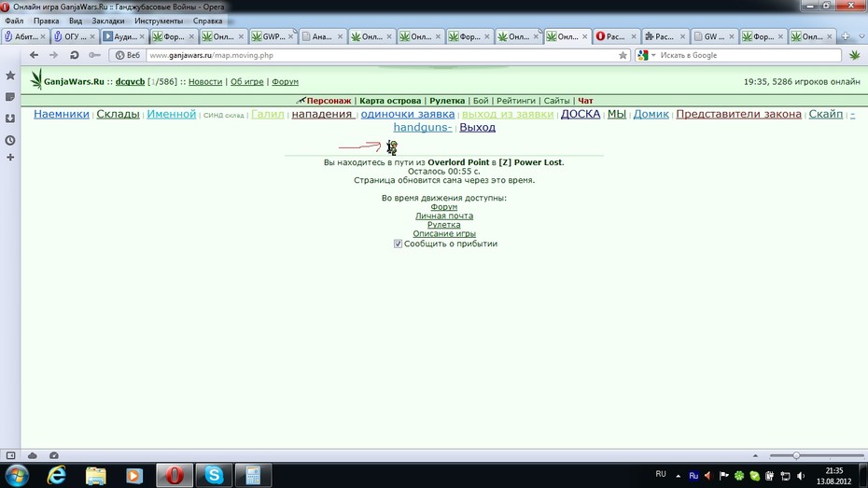The height and width of the screenshot is (488, 868).
Task: Click the Наемники link
Action: [62, 114]
